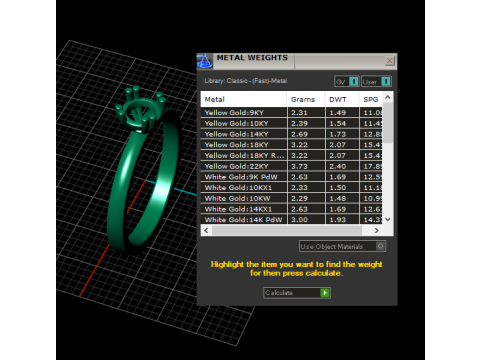The height and width of the screenshot is (360, 480).
Task: Toggle Use Object Materials option
Action: coord(342,246)
